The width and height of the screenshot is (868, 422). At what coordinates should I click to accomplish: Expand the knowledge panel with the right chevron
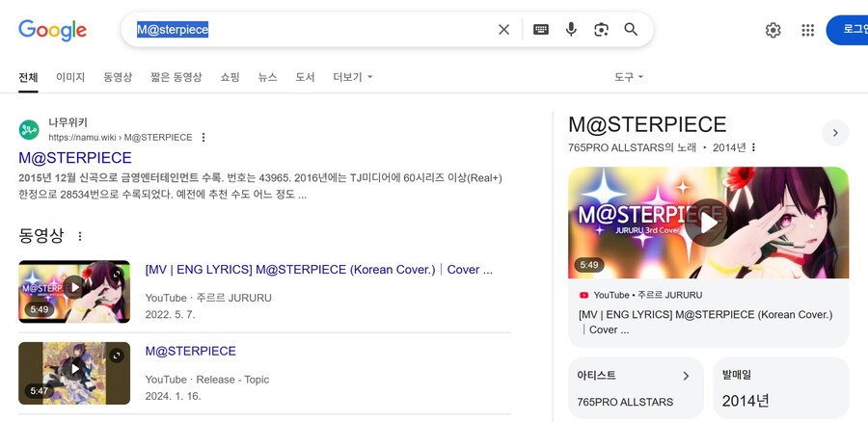coord(835,133)
